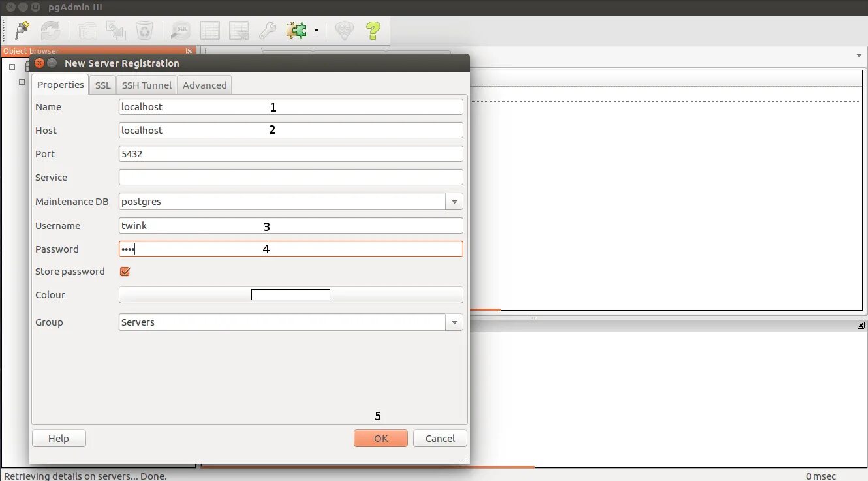Open the Colour picker button

pos(291,294)
